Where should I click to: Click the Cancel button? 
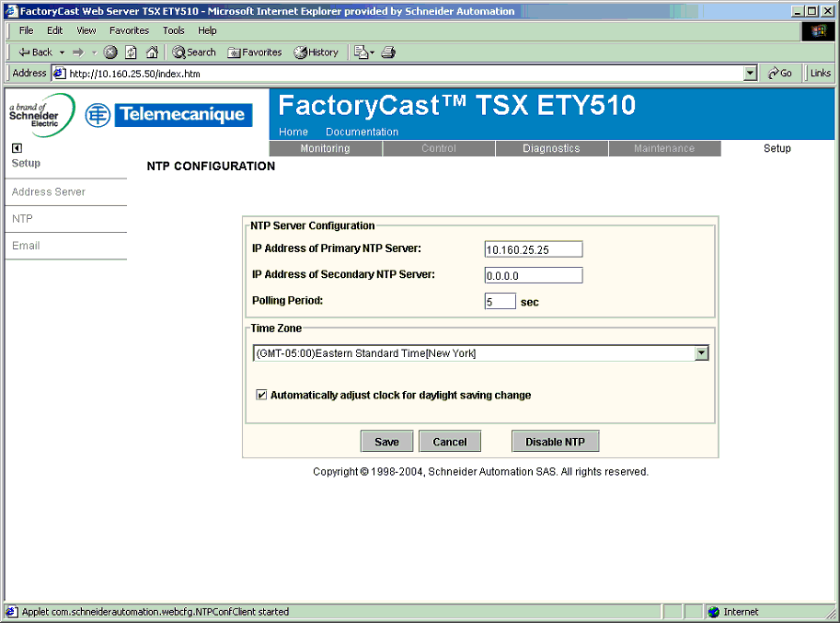click(x=450, y=442)
